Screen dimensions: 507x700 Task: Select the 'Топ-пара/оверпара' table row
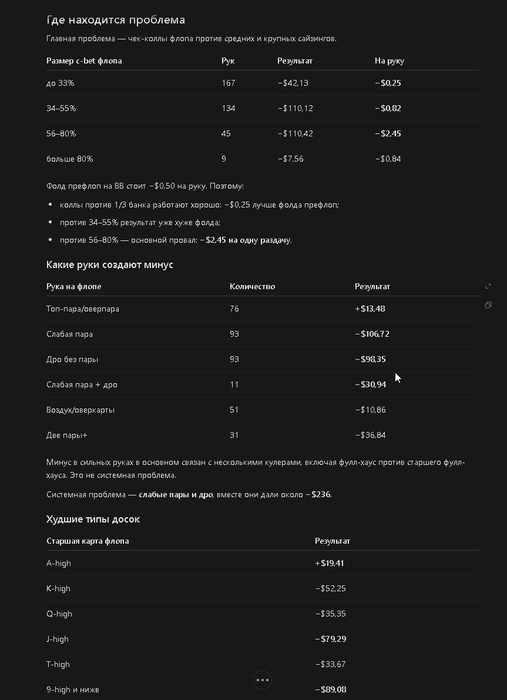pos(262,309)
